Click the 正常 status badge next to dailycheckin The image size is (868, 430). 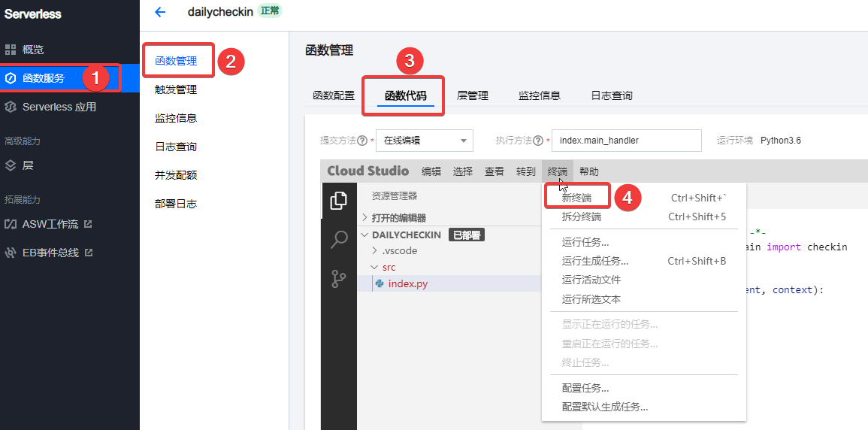tap(270, 11)
